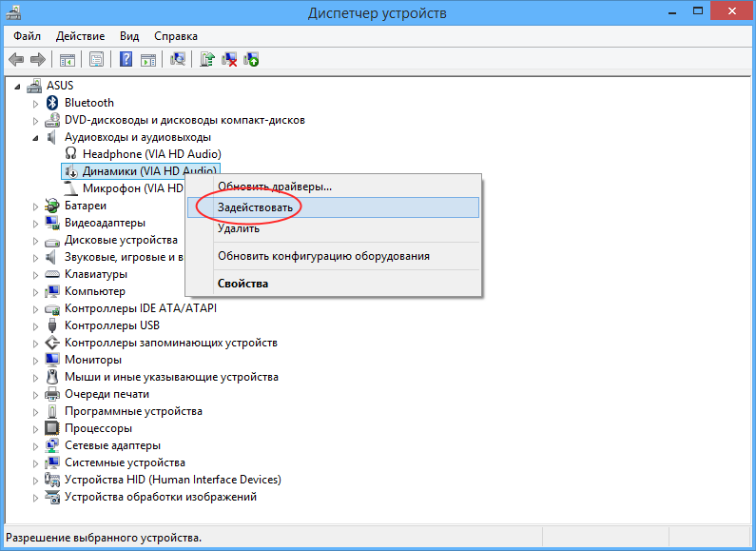Click the blue question-mark Help toolbar icon
Image resolution: width=756 pixels, height=551 pixels.
tap(126, 59)
